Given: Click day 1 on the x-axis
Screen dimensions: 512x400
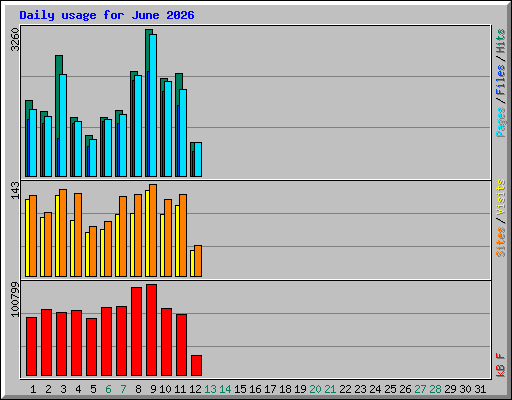Looking at the screenshot, I should coord(33,389).
